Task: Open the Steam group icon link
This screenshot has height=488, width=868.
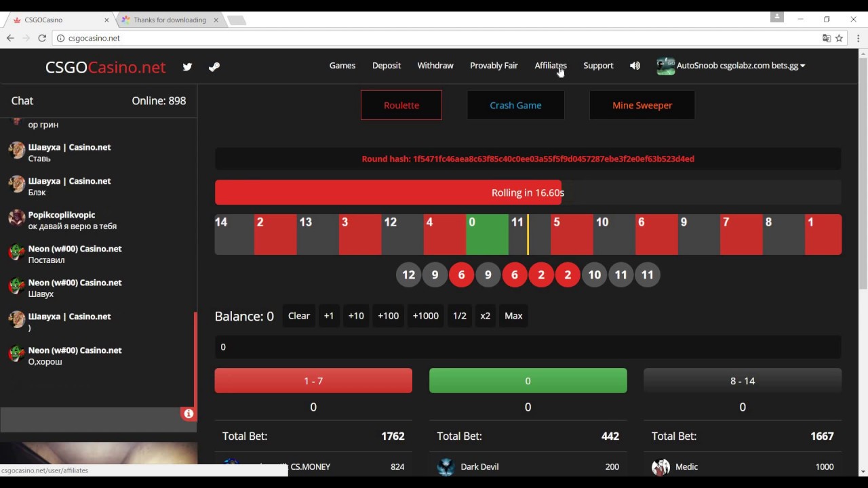Action: 214,66
